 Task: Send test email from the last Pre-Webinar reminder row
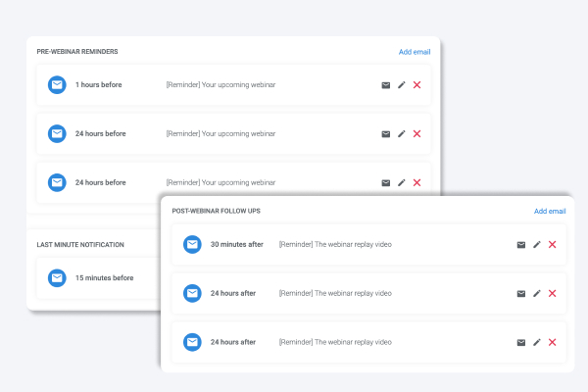[386, 182]
